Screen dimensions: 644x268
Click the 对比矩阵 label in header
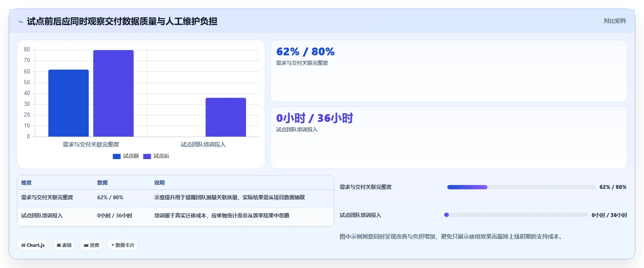(615, 21)
